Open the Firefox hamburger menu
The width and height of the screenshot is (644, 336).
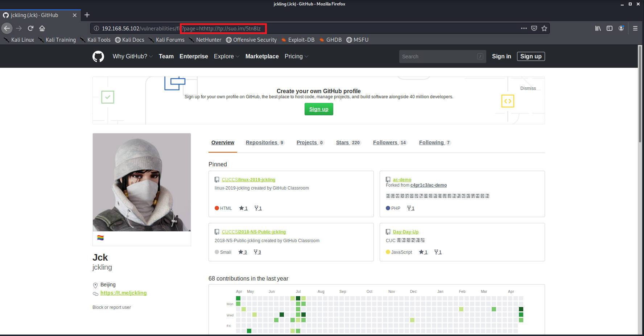pyautogui.click(x=635, y=28)
